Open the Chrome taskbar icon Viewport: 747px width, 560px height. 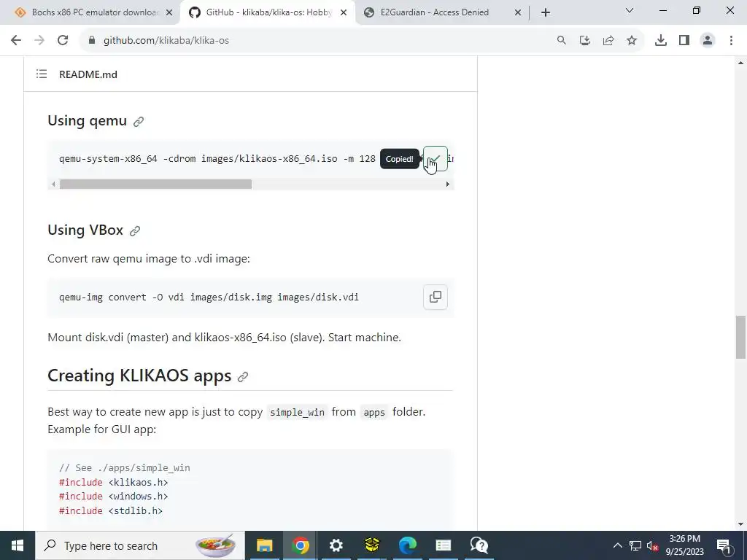[300, 545]
